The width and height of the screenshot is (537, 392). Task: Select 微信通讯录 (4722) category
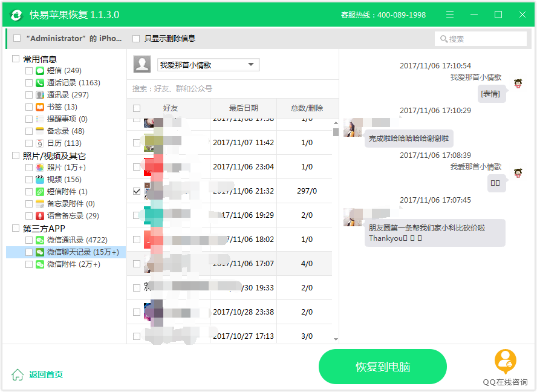click(77, 240)
